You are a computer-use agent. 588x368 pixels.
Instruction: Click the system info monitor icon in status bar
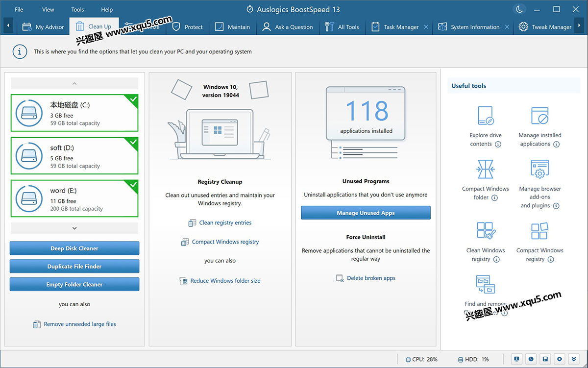516,359
